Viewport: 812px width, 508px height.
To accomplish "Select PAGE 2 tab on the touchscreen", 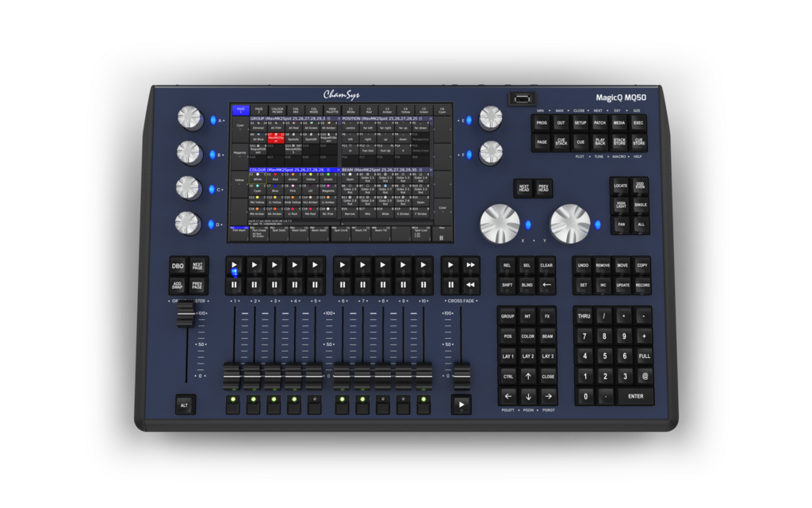I will pos(259,110).
